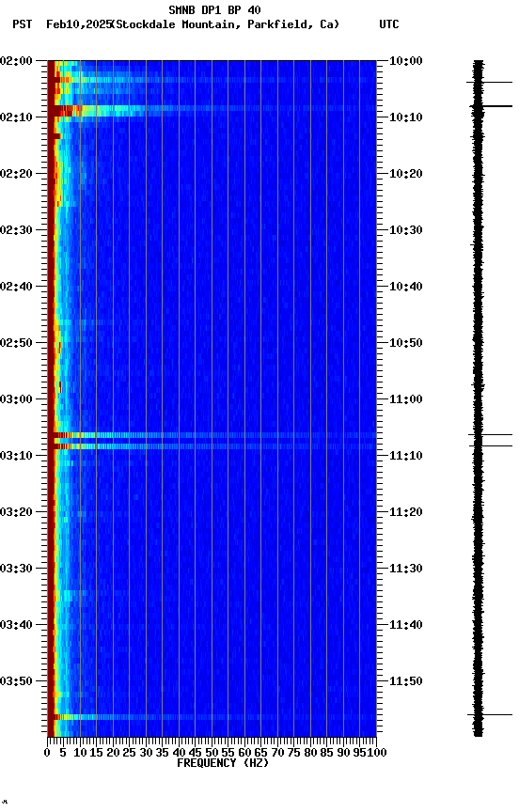Screen dimensions: 519x812
Task: Click the seismogram spike near 11:56 UTC
Action: [490, 715]
